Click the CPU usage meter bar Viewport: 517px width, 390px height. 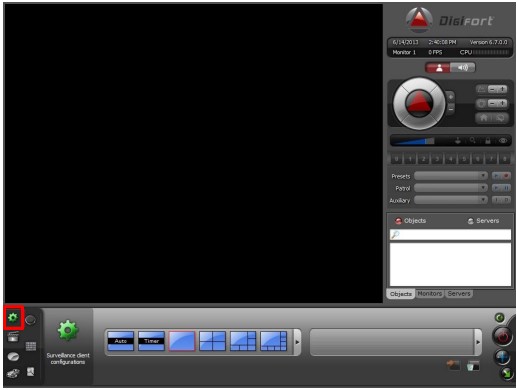(x=491, y=52)
